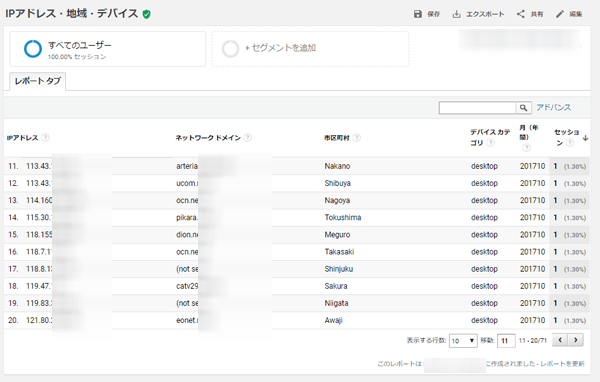
Task: Click the Shibuya city cell
Action: 338,183
